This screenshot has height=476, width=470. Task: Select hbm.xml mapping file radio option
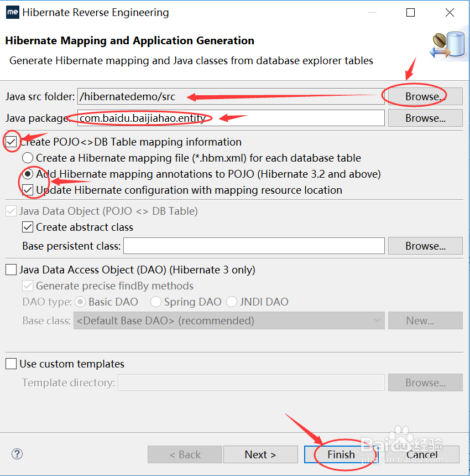point(28,158)
